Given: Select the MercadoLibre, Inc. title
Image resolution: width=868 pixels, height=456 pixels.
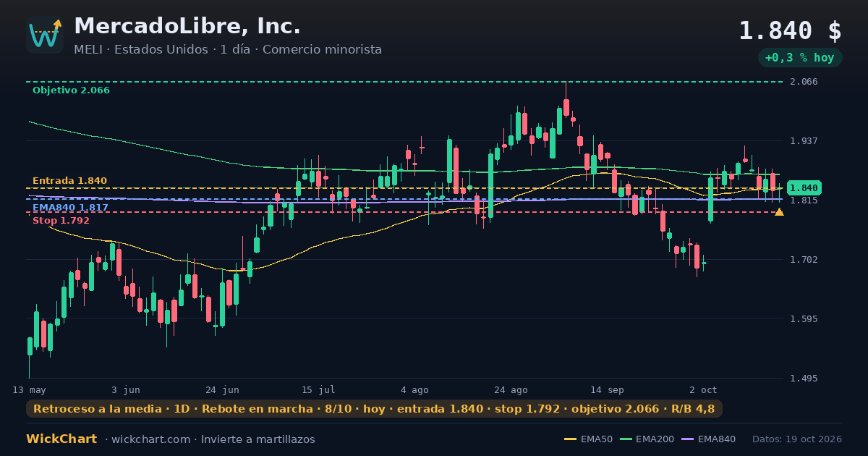Looking at the screenshot, I should click(187, 26).
